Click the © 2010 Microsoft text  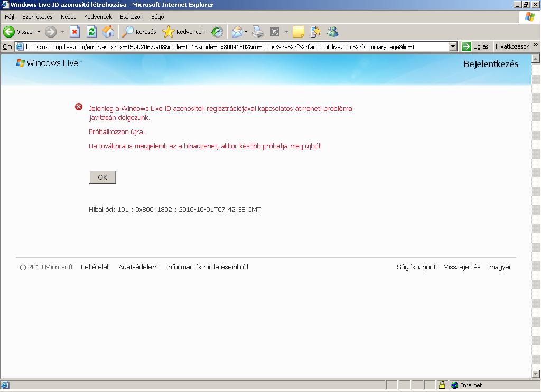46,267
